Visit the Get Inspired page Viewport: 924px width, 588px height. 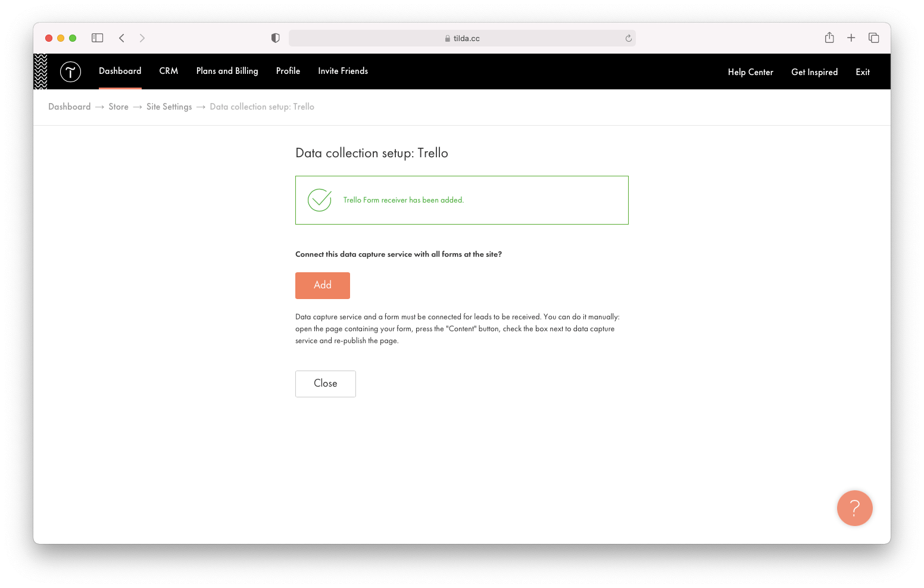click(x=814, y=71)
